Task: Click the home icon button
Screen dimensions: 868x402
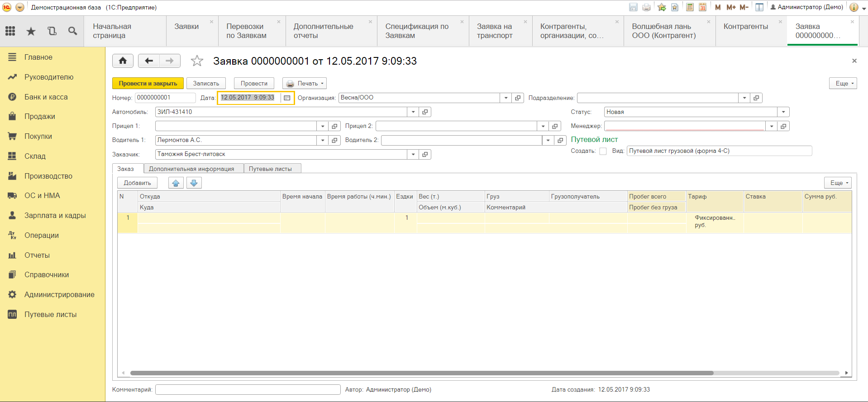Action: pyautogui.click(x=123, y=61)
